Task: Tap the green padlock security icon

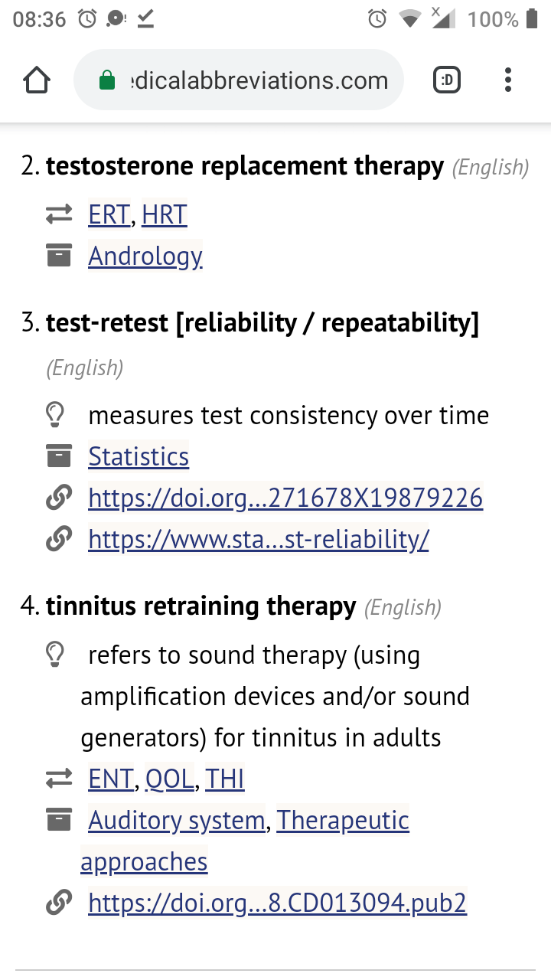Action: [x=108, y=80]
